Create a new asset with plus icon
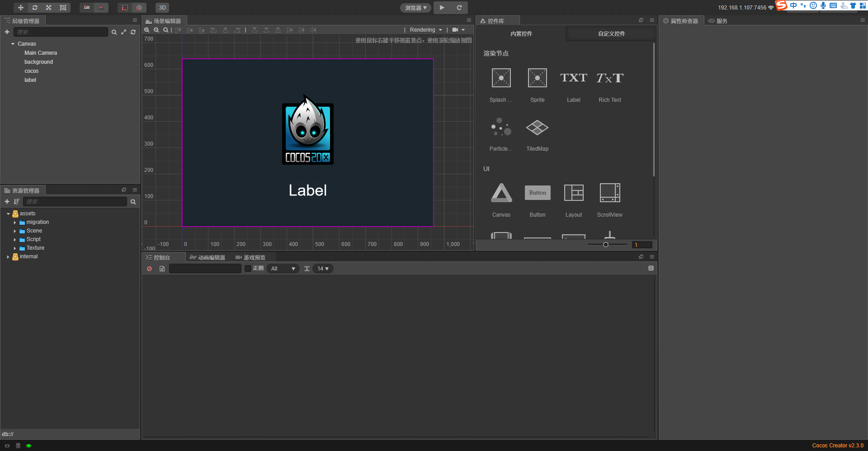This screenshot has height=451, width=868. 7,202
